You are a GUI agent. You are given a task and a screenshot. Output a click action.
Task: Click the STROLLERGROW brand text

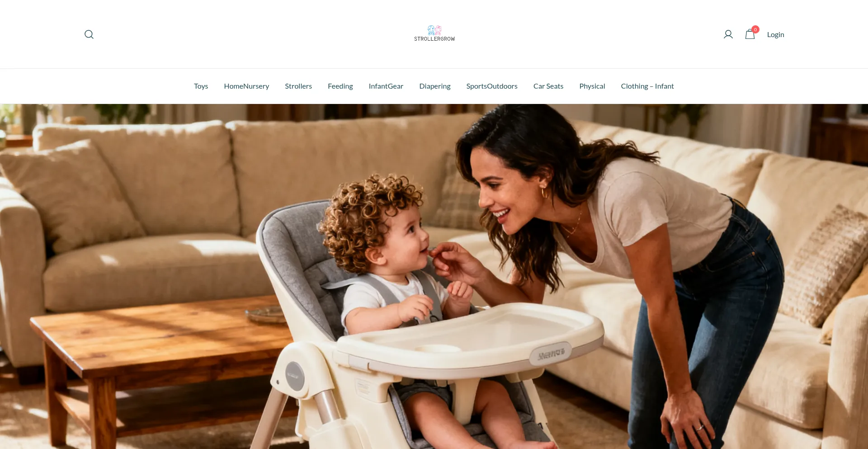point(434,39)
